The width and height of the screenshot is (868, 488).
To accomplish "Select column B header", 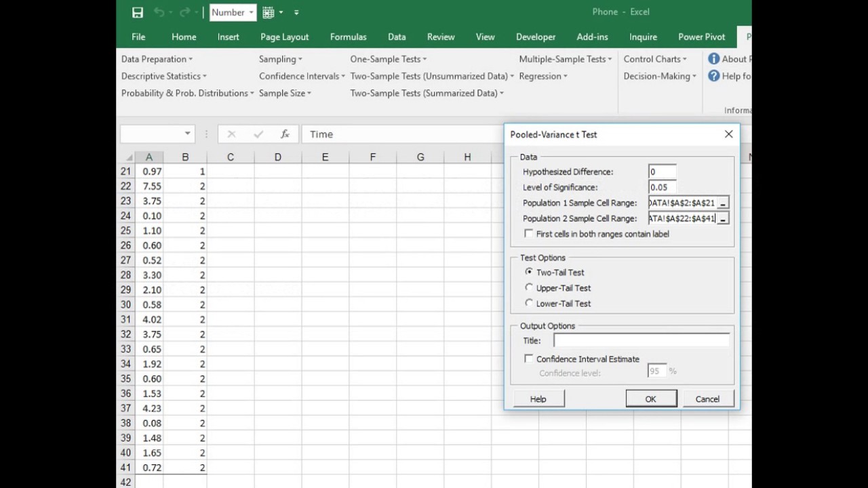I will pyautogui.click(x=185, y=157).
